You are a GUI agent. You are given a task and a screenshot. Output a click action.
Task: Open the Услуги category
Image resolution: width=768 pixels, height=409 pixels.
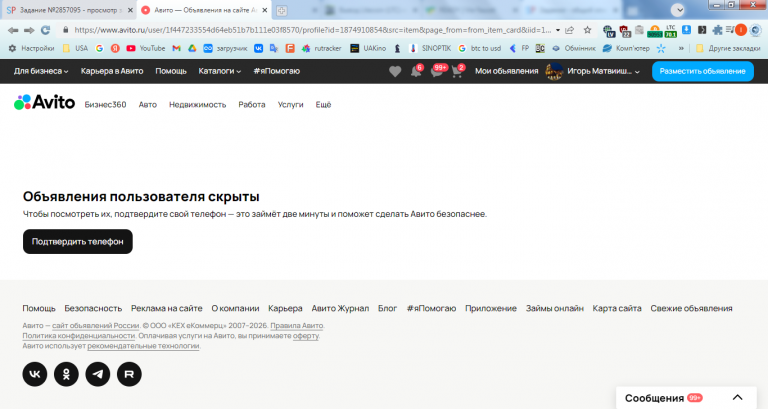290,105
